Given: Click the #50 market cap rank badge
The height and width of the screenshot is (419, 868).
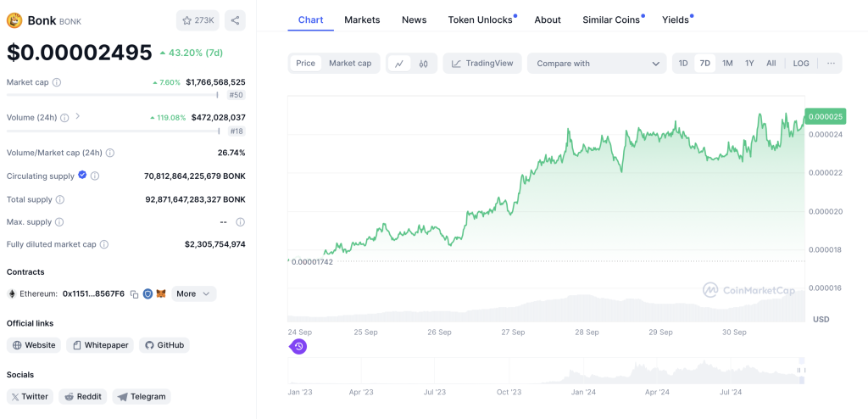Looking at the screenshot, I should [x=236, y=95].
